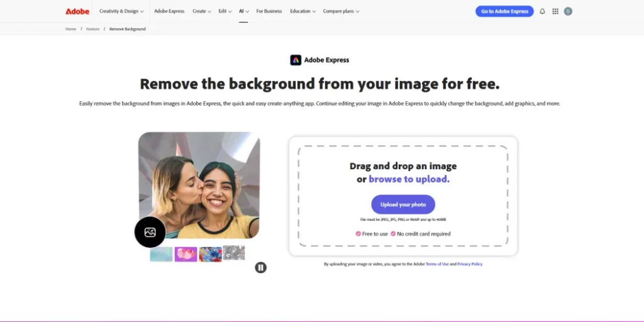Open the Terms of Use link
Viewport: 644px width, 322px height.
pos(437,264)
